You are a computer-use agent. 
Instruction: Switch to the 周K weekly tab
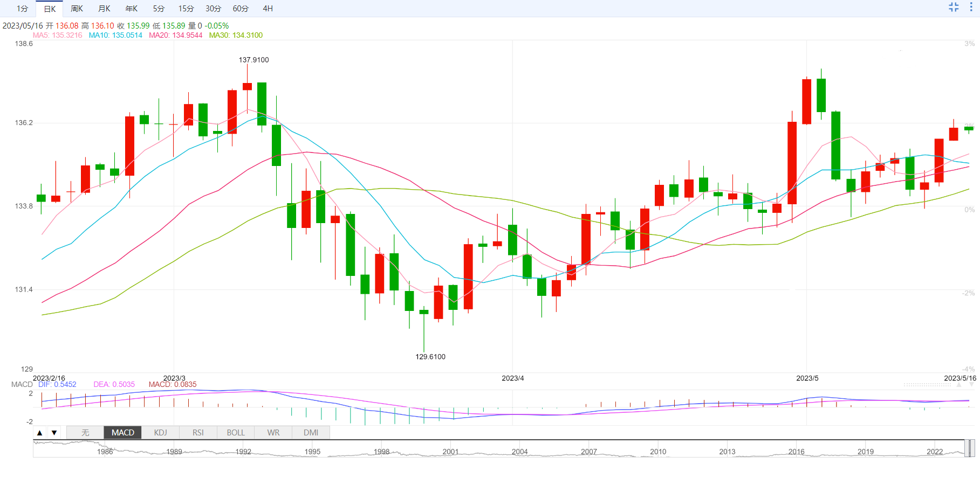[77, 9]
